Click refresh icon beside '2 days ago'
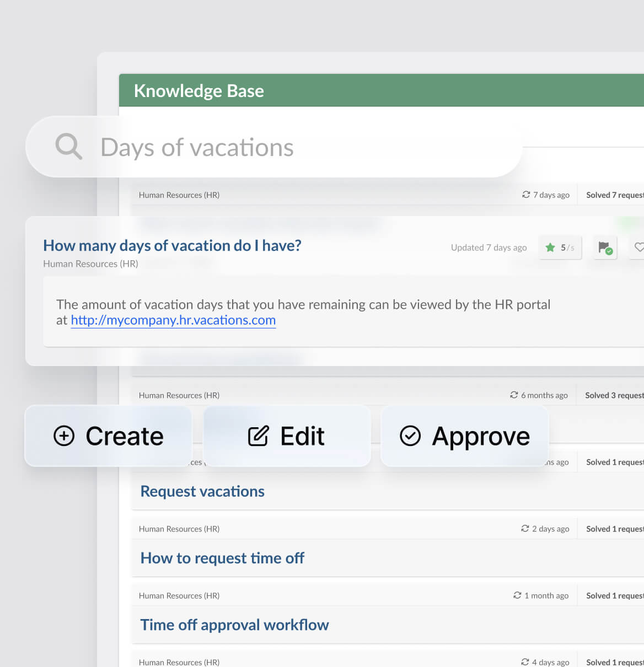 pos(525,528)
